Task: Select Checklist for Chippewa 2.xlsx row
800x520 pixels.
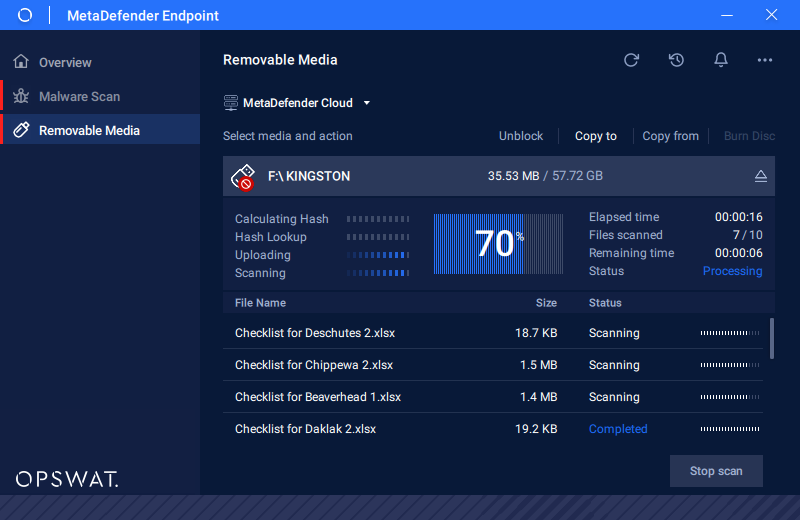Action: tap(493, 365)
